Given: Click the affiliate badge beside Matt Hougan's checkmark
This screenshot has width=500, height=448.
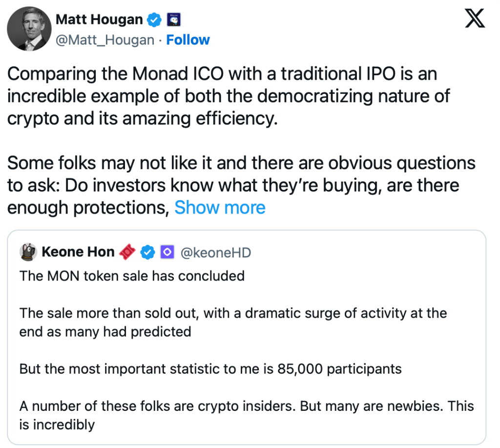Looking at the screenshot, I should (x=174, y=20).
